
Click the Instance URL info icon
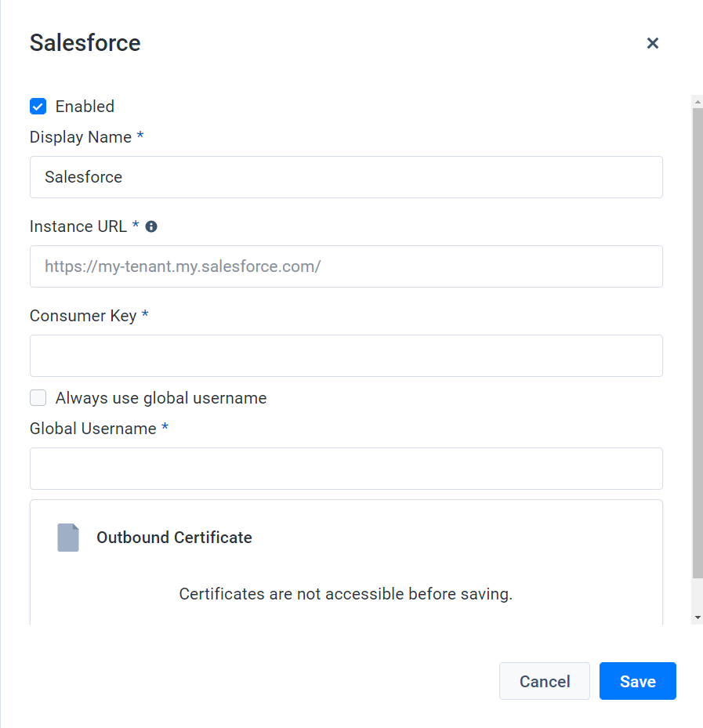[x=151, y=226]
